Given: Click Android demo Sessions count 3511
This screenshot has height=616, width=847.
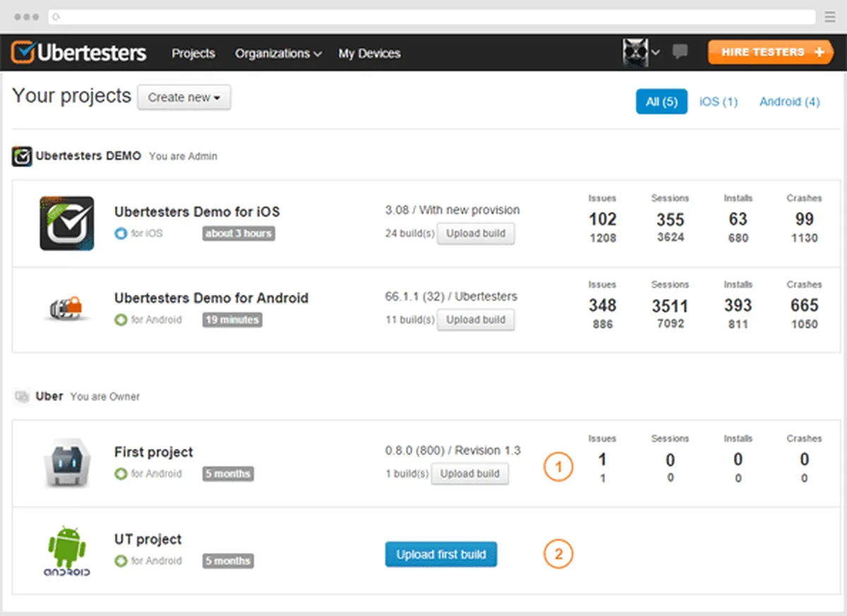Looking at the screenshot, I should coord(670,306).
